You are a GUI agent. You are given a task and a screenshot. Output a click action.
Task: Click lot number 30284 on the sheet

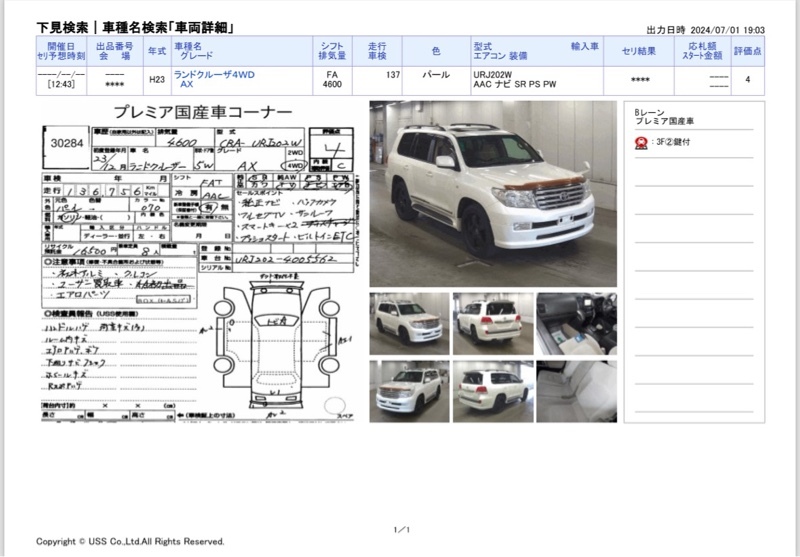(x=67, y=143)
